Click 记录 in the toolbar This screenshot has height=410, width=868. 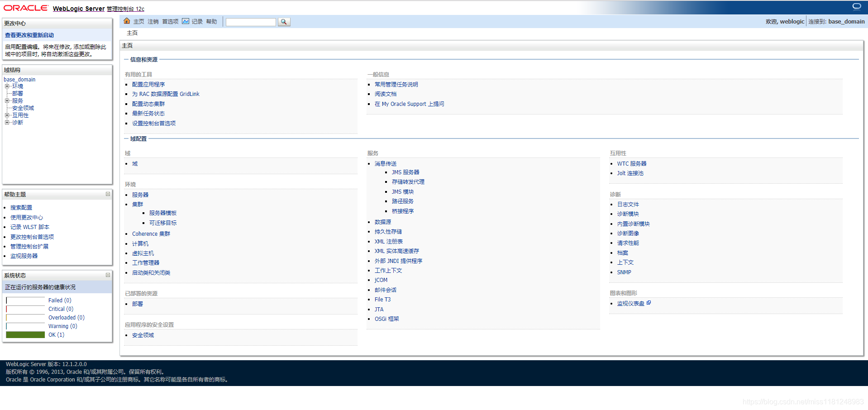(197, 22)
